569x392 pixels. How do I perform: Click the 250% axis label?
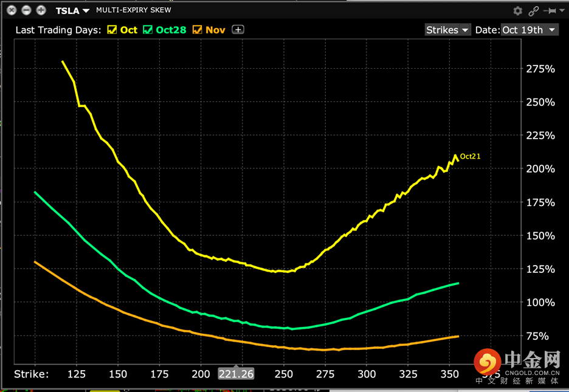point(540,102)
